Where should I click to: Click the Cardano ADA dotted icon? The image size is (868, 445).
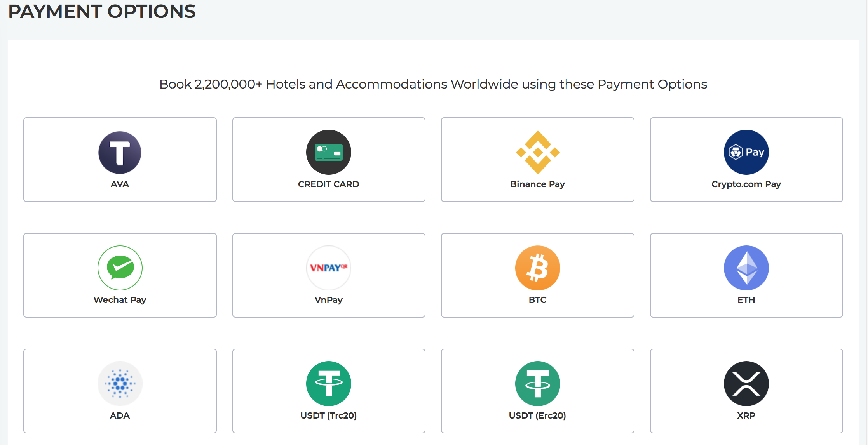click(x=120, y=384)
